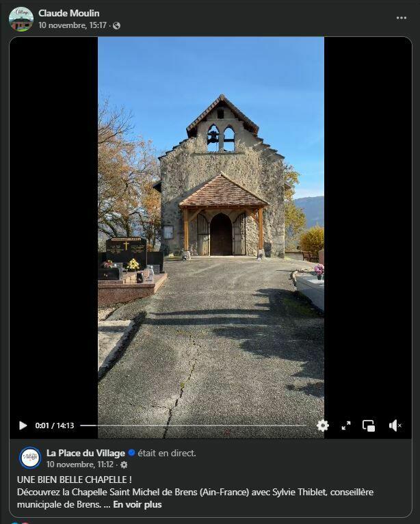Click the post reaction emoji icons
The width and height of the screenshot is (420, 524).
20,522
